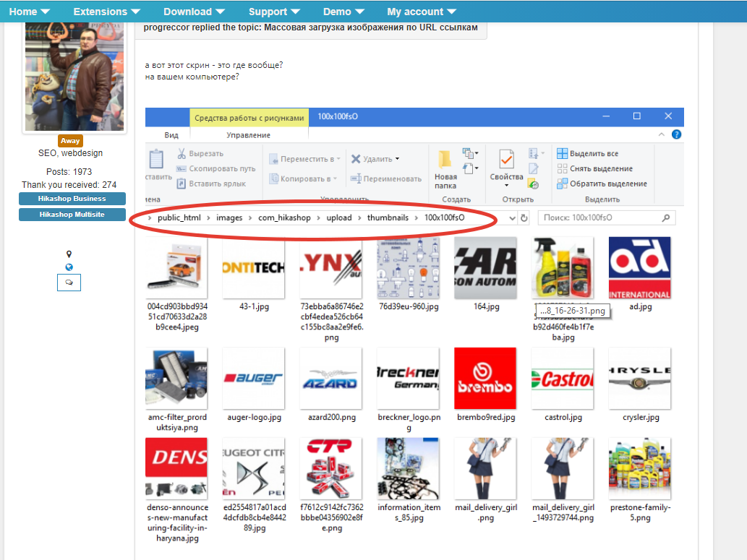The image size is (747, 560).
Task: Click the Переименовать command
Action: pyautogui.click(x=386, y=178)
